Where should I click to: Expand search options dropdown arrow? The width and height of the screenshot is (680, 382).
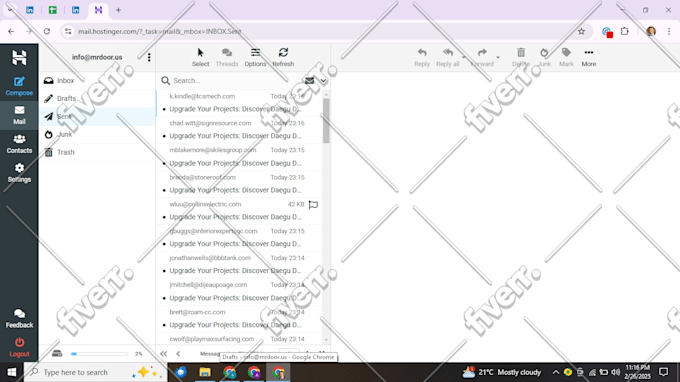click(323, 81)
